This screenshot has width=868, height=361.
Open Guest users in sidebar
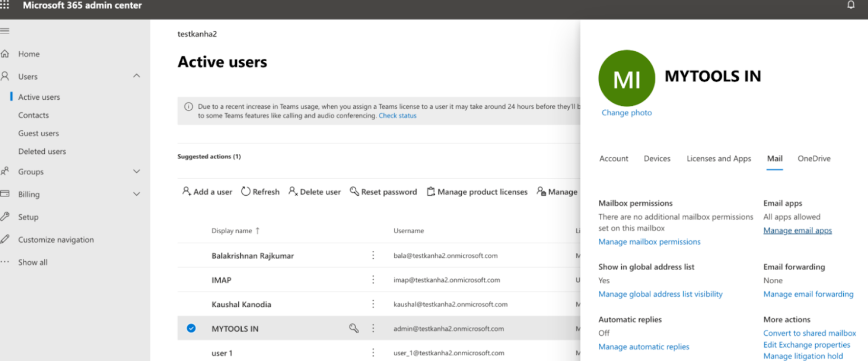click(39, 133)
